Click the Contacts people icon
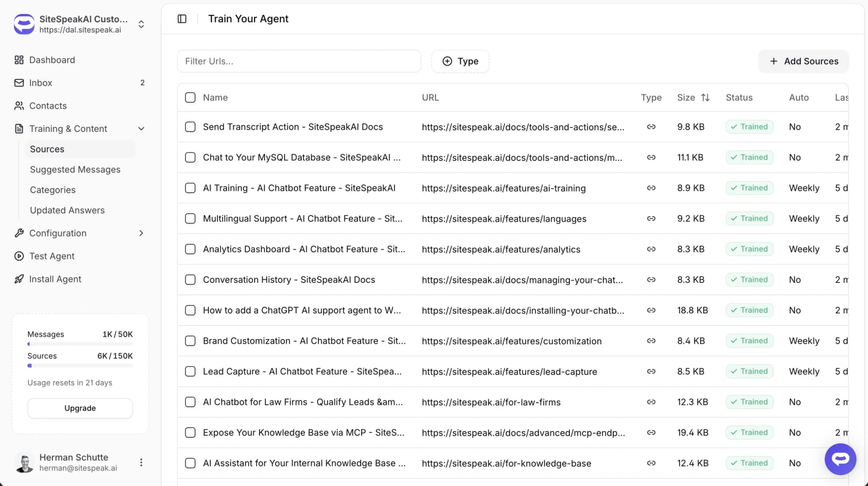 19,105
